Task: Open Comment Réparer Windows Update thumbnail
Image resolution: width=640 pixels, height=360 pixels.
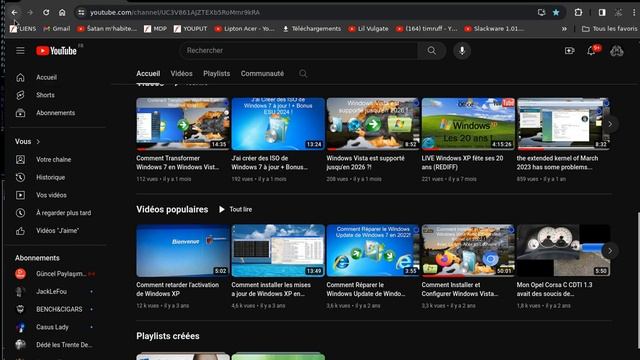Action: (x=373, y=251)
